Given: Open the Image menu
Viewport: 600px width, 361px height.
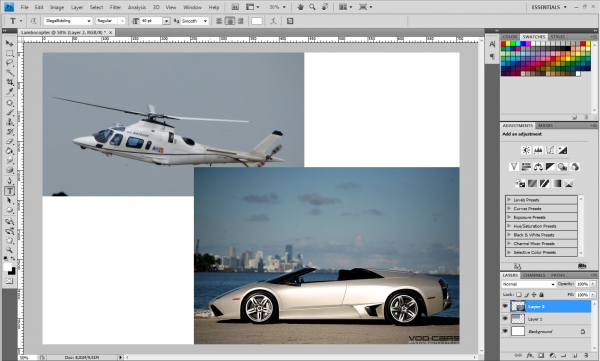Looking at the screenshot, I should pyautogui.click(x=57, y=7).
